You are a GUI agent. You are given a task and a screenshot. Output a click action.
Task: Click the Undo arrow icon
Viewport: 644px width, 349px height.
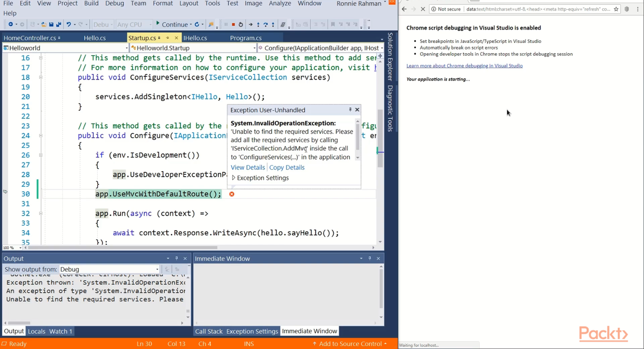click(69, 24)
